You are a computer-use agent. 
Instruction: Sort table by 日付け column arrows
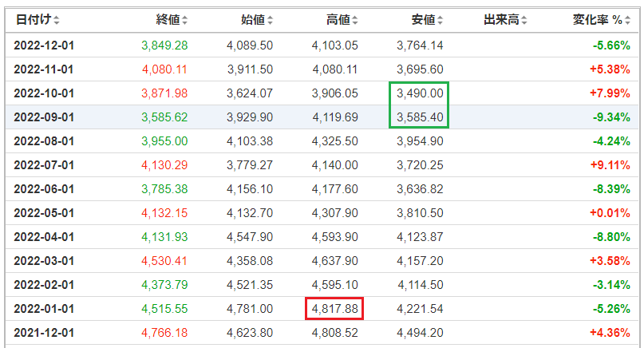point(57,20)
